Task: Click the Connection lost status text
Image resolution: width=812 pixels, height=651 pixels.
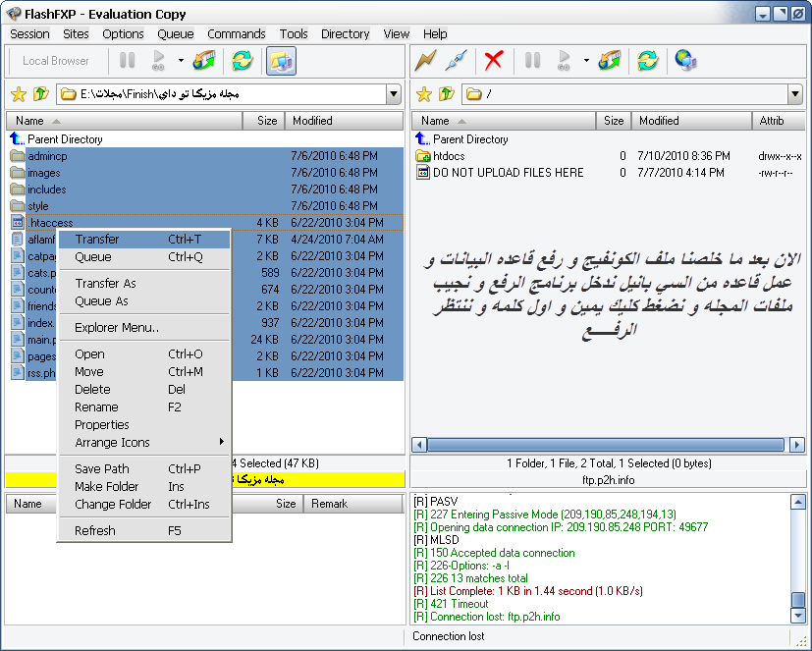Action: tap(449, 636)
